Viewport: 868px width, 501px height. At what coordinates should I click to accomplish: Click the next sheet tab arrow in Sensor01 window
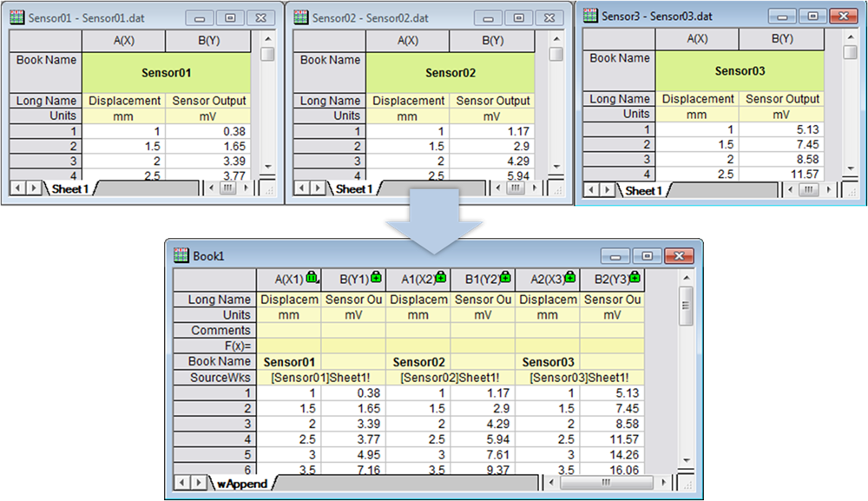[x=34, y=188]
